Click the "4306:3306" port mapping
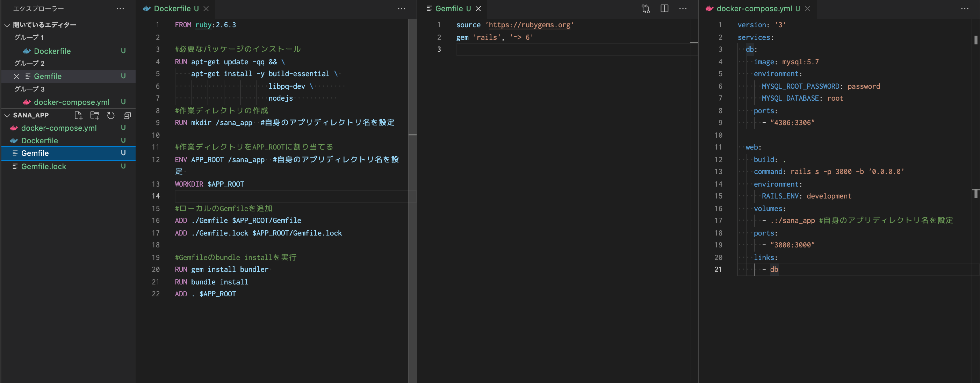980x383 pixels. point(792,122)
